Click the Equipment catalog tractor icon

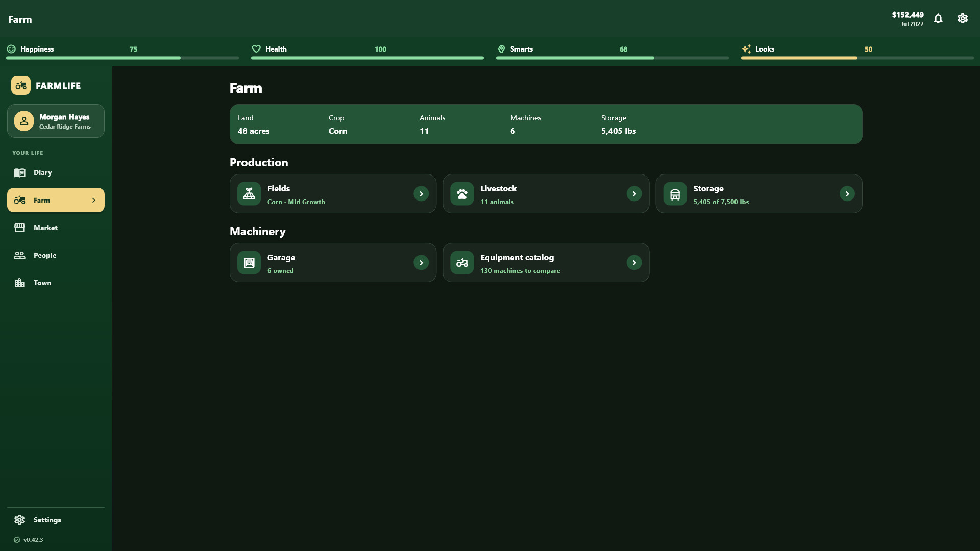coord(462,263)
